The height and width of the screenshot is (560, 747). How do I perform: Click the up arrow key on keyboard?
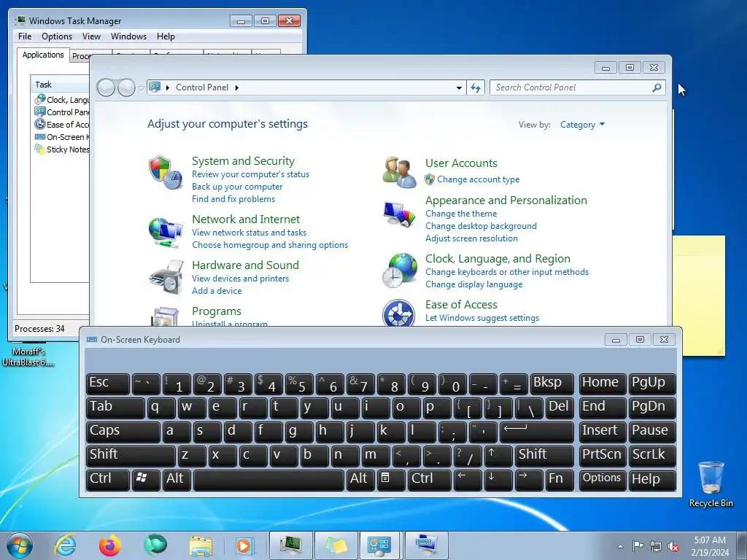[x=498, y=455]
